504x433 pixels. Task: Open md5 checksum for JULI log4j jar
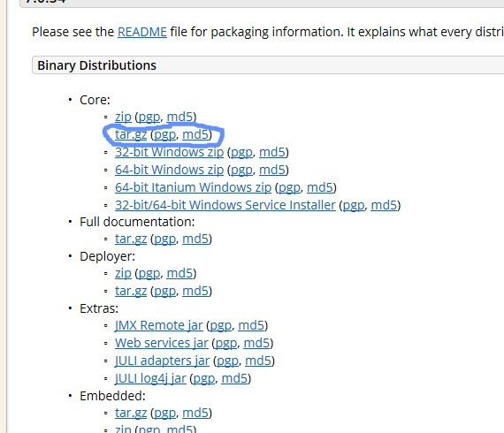click(x=234, y=378)
